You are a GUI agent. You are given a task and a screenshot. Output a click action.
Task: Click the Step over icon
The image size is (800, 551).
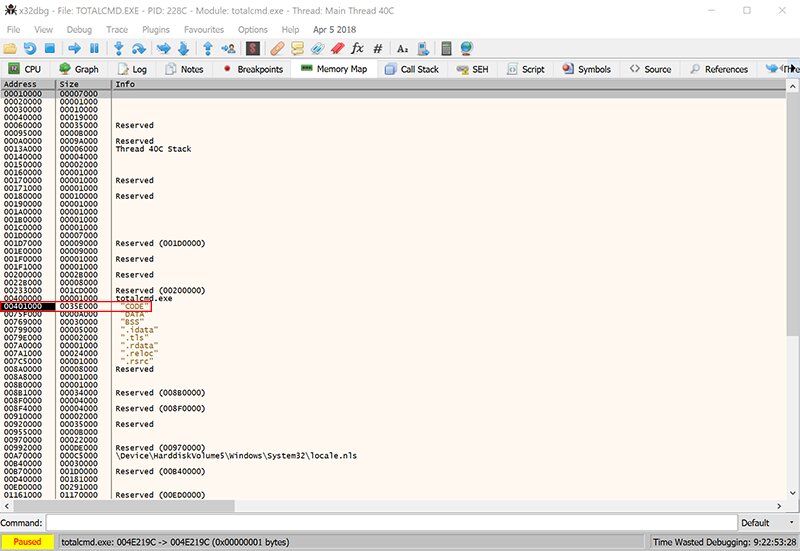pyautogui.click(x=139, y=48)
